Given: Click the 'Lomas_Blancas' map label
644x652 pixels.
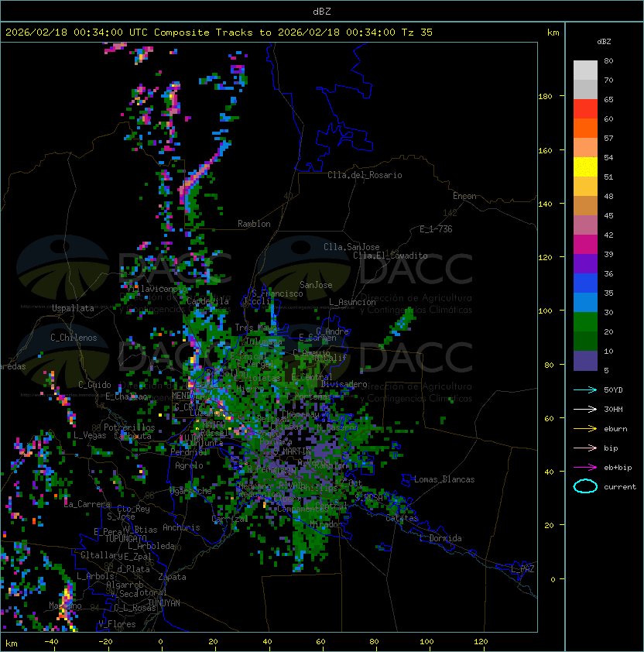Looking at the screenshot, I should (x=444, y=479).
